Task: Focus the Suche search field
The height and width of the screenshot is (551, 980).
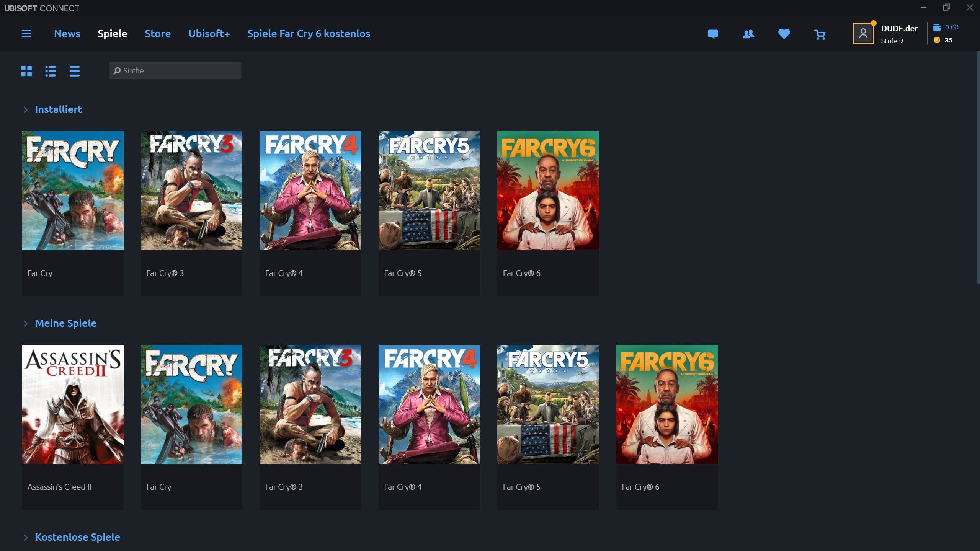Action: pyautogui.click(x=175, y=71)
